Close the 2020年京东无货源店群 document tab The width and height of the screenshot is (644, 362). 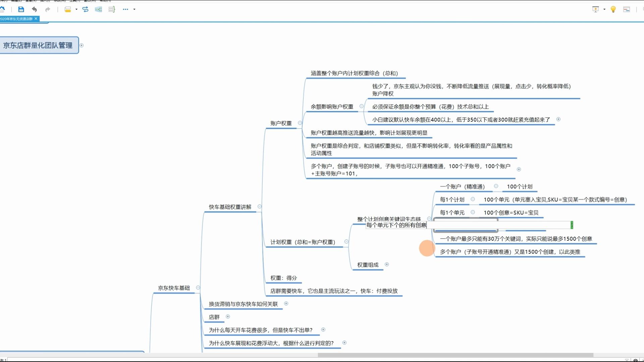(x=36, y=19)
